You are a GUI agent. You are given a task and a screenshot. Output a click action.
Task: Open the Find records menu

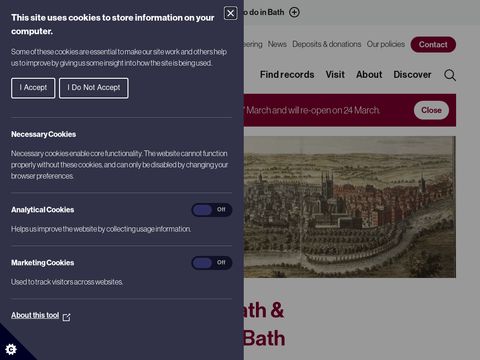click(x=287, y=75)
